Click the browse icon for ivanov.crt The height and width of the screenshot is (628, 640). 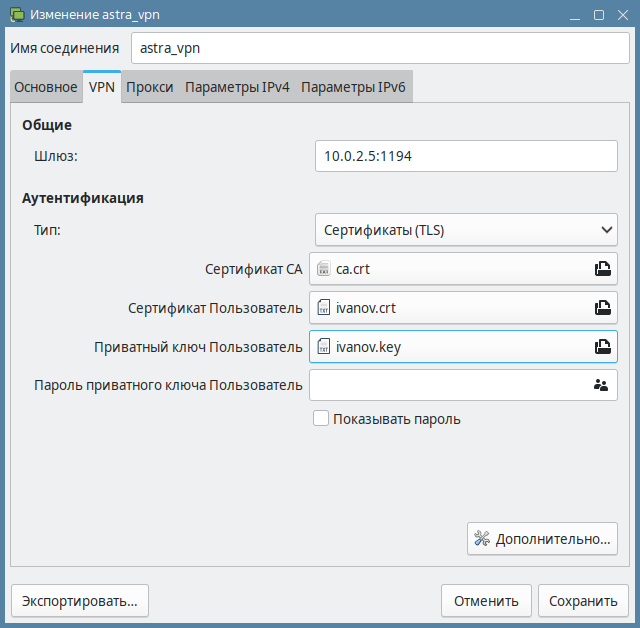click(602, 308)
